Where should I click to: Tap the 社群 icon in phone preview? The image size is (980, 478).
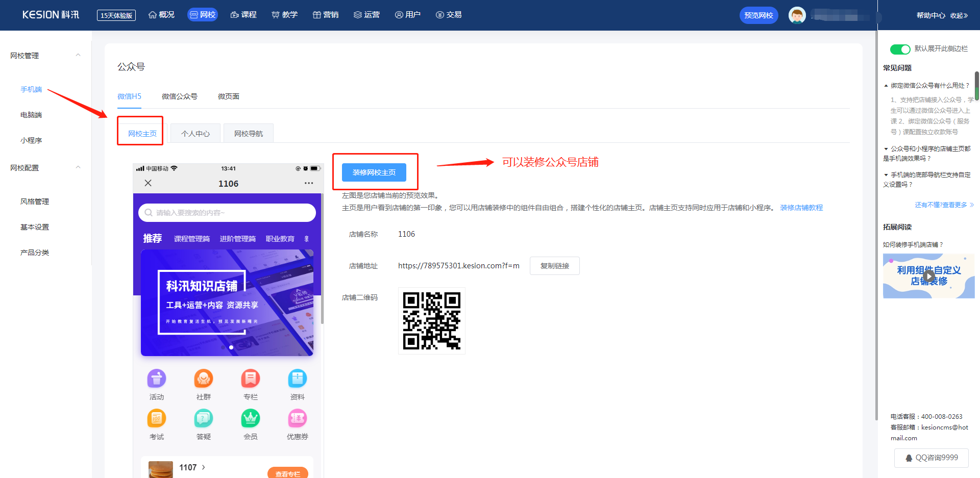point(204,379)
